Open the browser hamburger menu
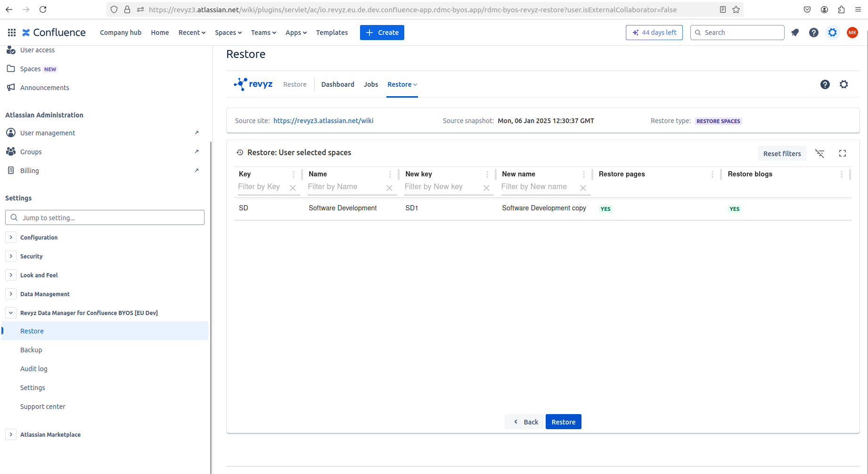Screen dimensions: 868x474 [x=858, y=9]
